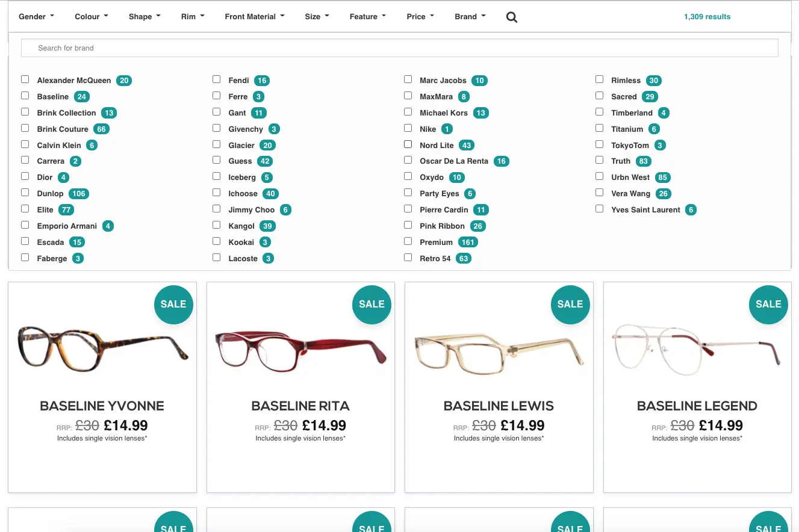
Task: Select the Baseline brand checkbox
Action: pos(25,96)
